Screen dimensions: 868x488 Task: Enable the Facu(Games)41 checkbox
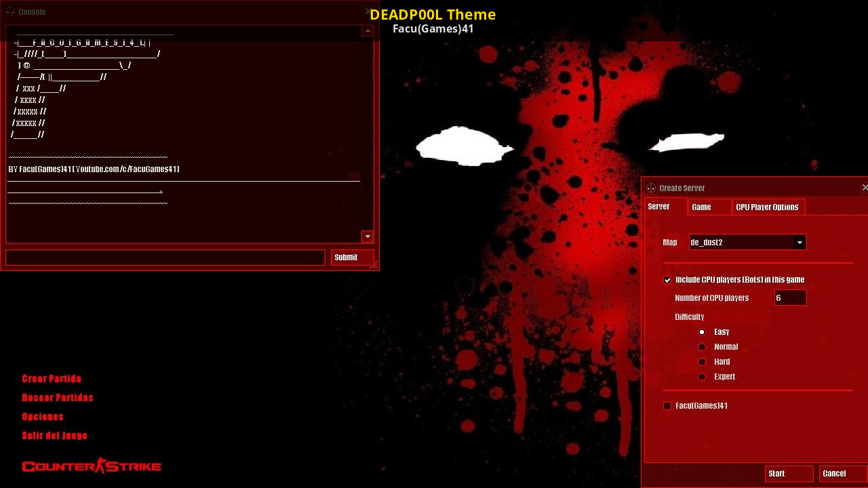pyautogui.click(x=667, y=406)
